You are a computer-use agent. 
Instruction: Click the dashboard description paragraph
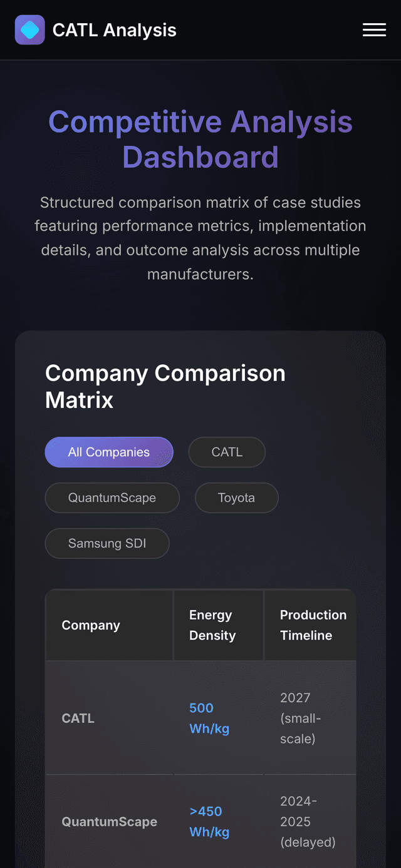(x=200, y=238)
